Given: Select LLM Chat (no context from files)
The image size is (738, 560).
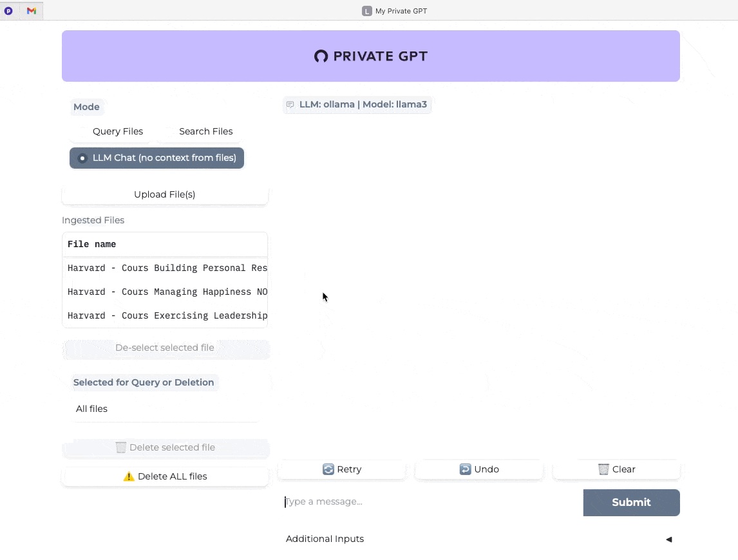Looking at the screenshot, I should click(x=156, y=158).
